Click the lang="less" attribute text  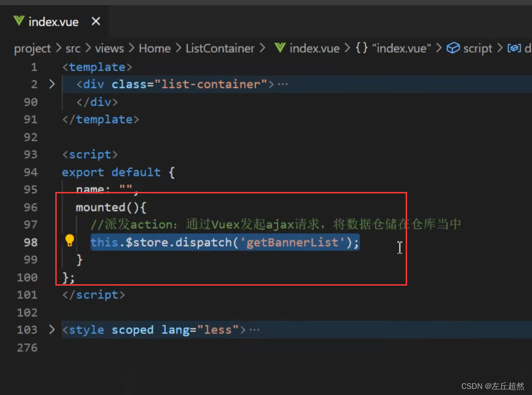[200, 329]
